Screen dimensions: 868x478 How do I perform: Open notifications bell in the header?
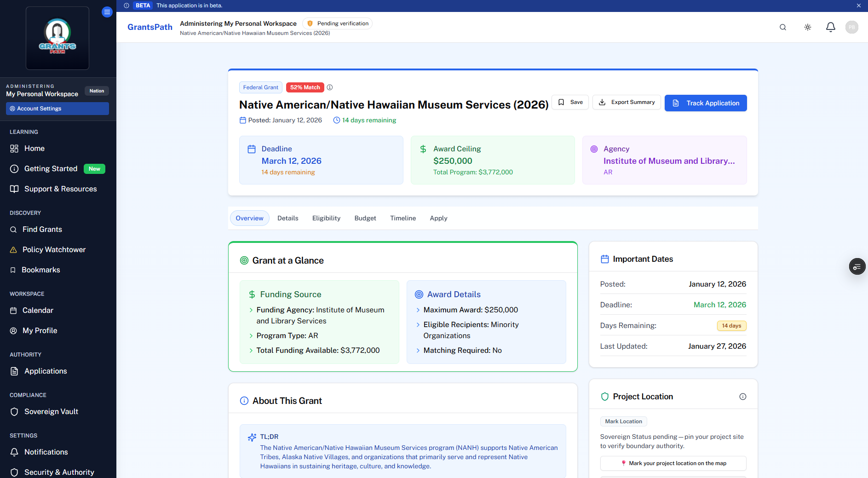(x=831, y=27)
